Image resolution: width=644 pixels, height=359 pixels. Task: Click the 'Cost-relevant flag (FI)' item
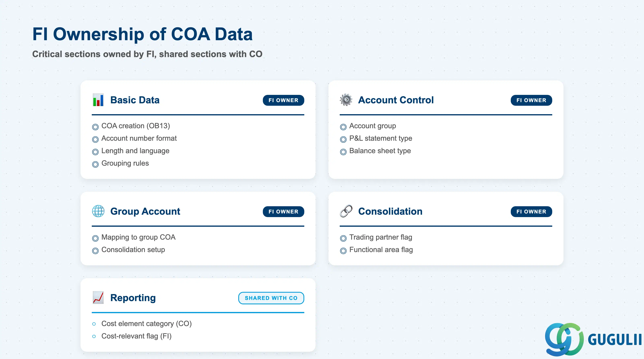click(x=136, y=336)
